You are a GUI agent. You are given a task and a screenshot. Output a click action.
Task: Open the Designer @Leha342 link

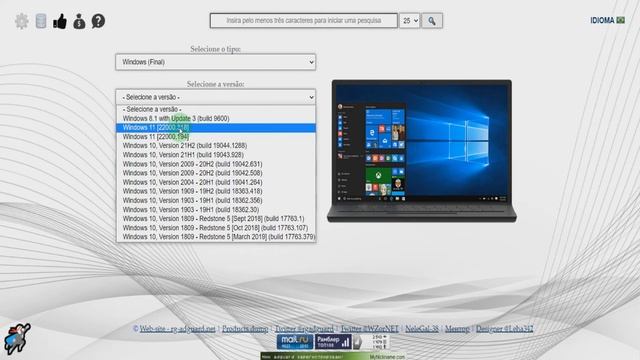504,329
